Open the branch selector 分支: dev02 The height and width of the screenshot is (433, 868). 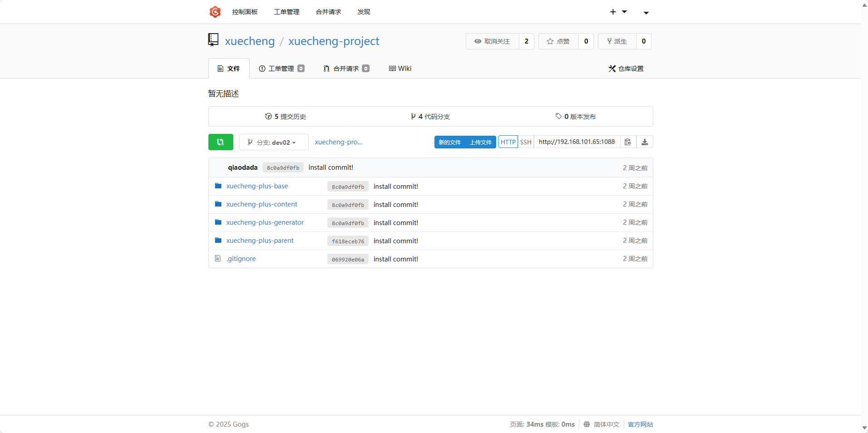coord(274,142)
